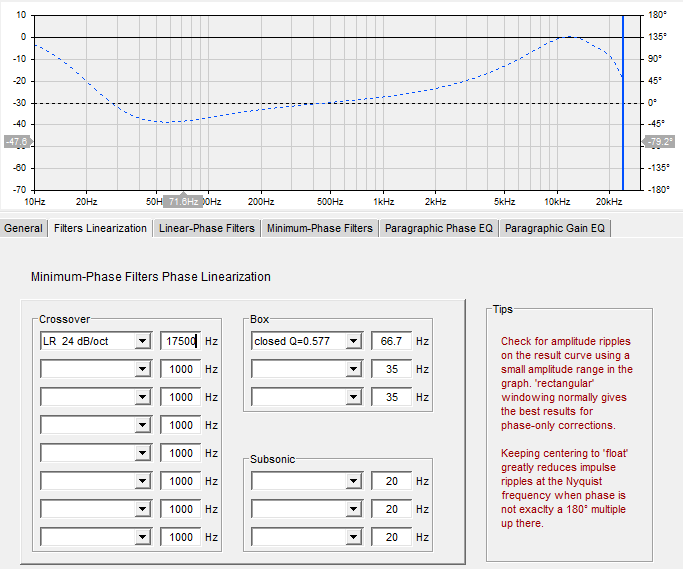The image size is (683, 569).
Task: Click the second Crossover row 1000 Hz field
Action: pos(180,369)
